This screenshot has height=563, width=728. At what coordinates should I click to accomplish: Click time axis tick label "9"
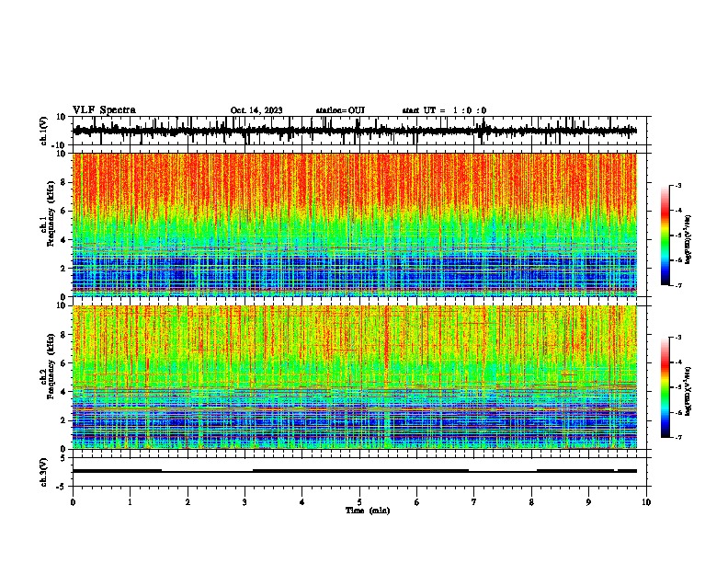[x=589, y=502]
